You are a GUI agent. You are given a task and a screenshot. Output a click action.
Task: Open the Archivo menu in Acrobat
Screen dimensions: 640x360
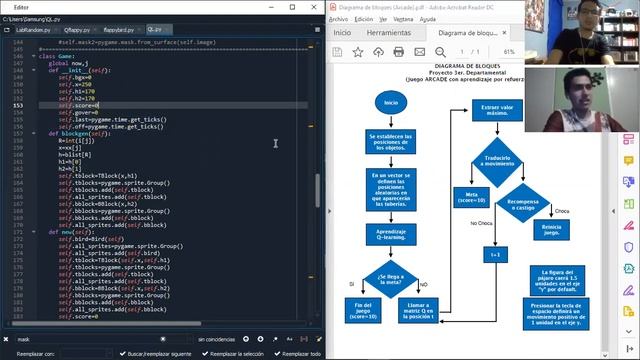(338, 19)
